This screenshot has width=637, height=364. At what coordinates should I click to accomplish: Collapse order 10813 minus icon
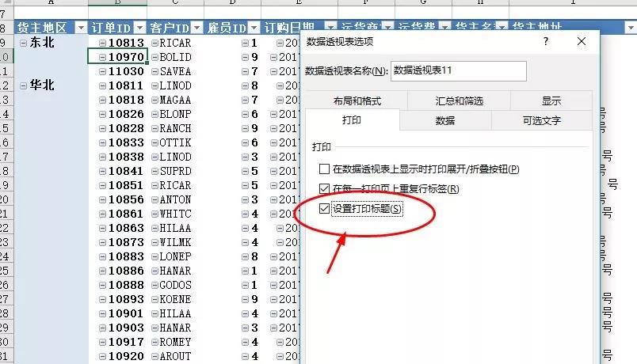point(102,43)
